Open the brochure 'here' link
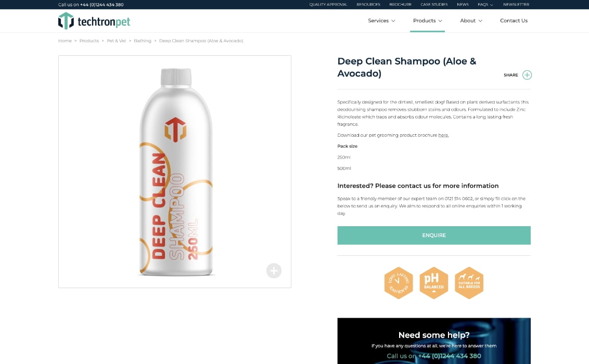 pos(443,135)
